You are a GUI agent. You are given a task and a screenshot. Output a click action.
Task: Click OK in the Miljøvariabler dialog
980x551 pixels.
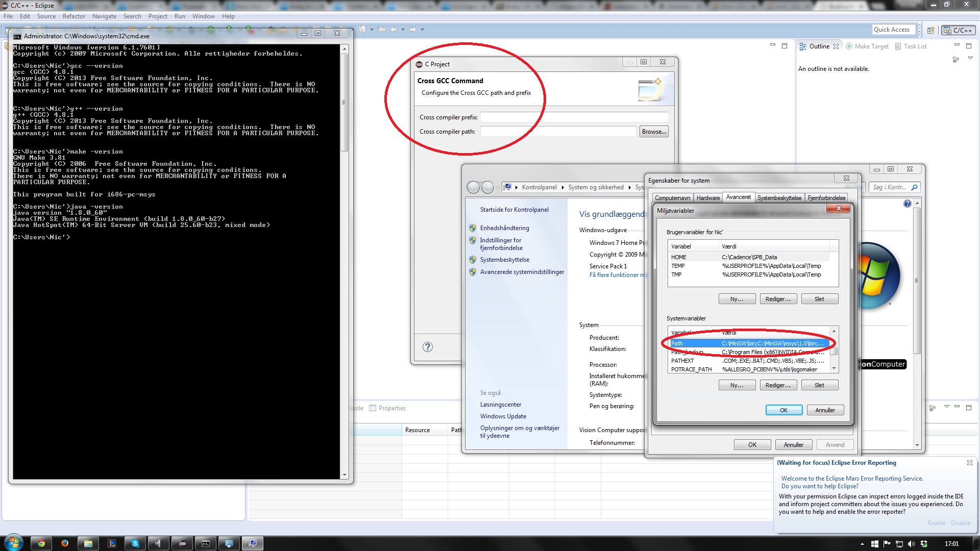tap(783, 410)
